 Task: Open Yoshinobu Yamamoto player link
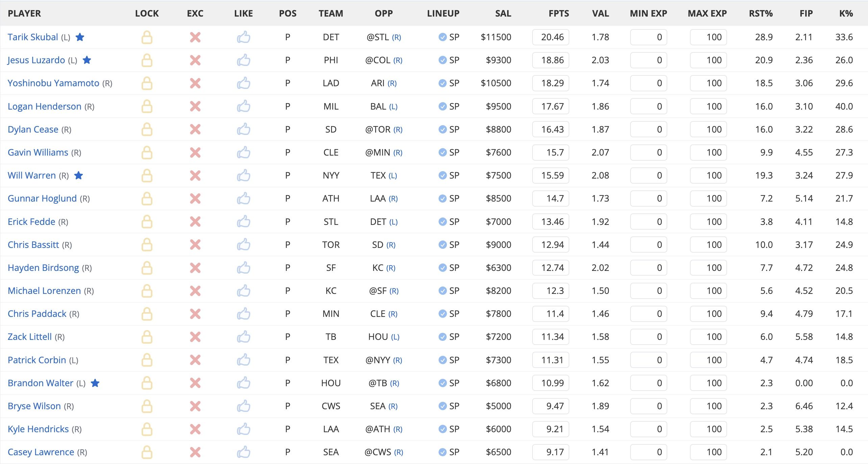click(x=53, y=83)
